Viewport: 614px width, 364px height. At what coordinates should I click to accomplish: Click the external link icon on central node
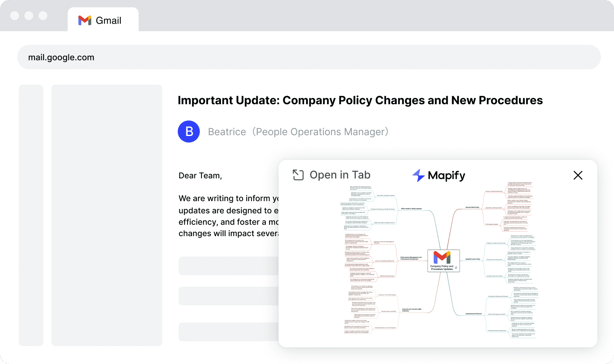456,268
